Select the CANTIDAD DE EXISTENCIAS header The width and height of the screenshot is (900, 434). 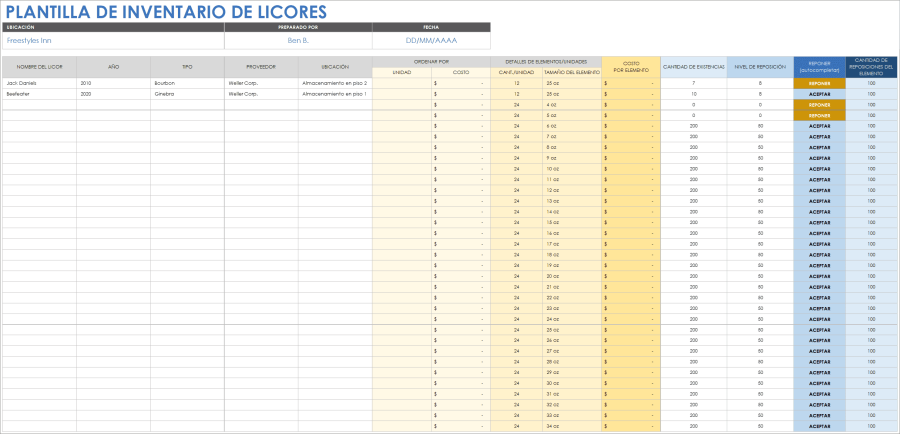click(694, 67)
